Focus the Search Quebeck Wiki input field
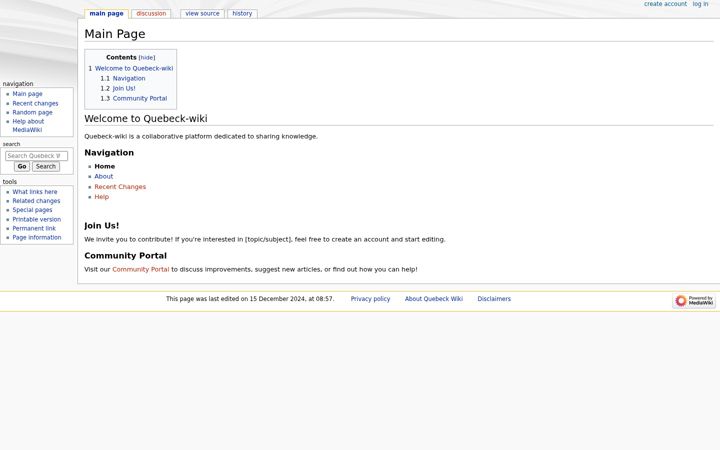 point(36,156)
